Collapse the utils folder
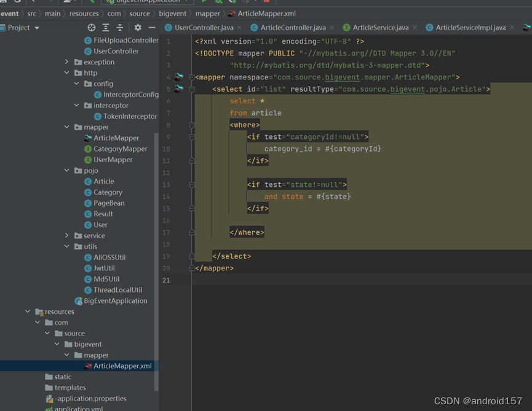532x411 pixels. pos(67,246)
